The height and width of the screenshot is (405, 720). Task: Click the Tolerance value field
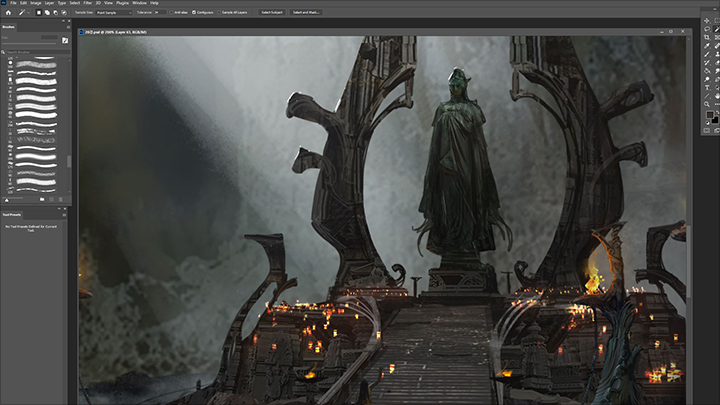(x=159, y=12)
